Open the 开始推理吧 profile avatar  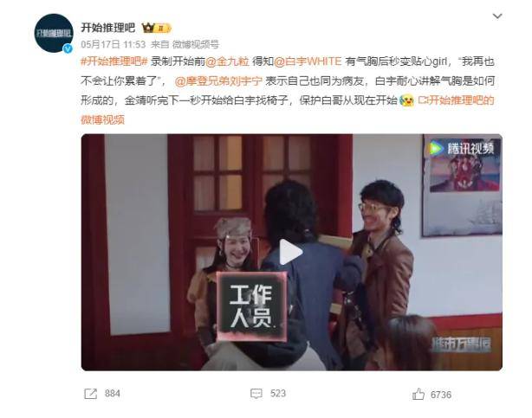[x=54, y=33]
